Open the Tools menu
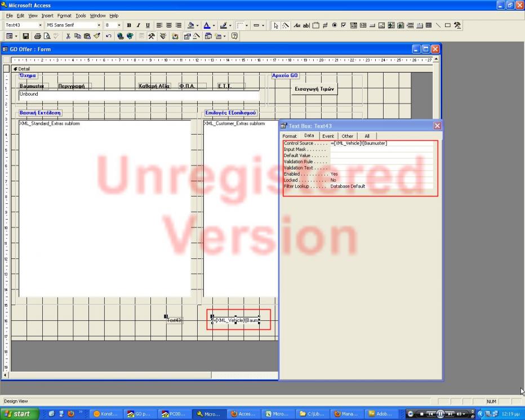 (81, 16)
